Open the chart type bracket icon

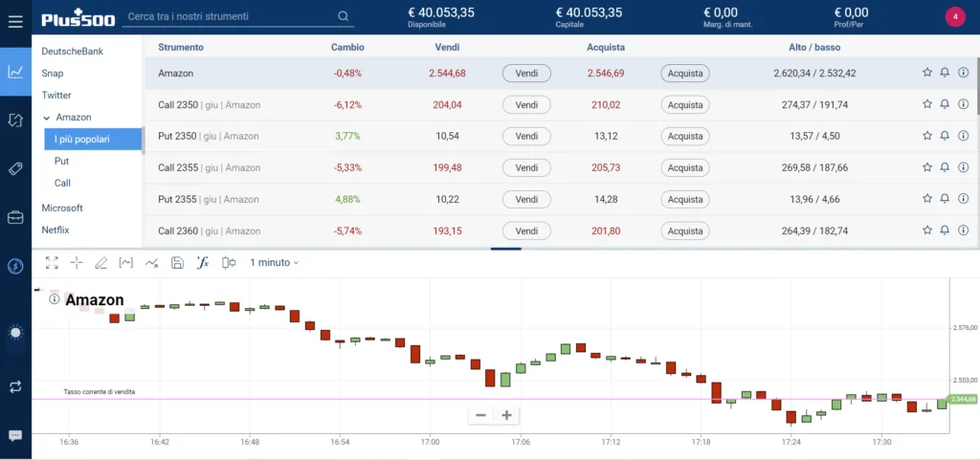pos(125,263)
